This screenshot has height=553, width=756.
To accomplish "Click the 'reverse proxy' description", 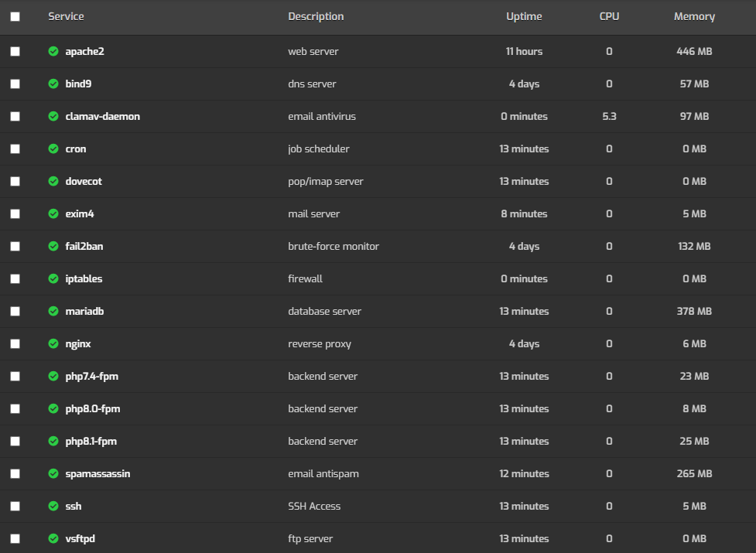I will (x=320, y=344).
